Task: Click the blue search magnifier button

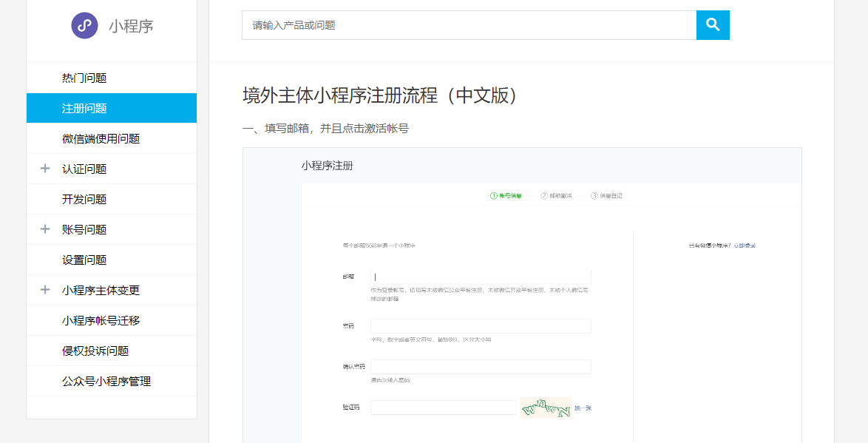Action: pyautogui.click(x=713, y=25)
